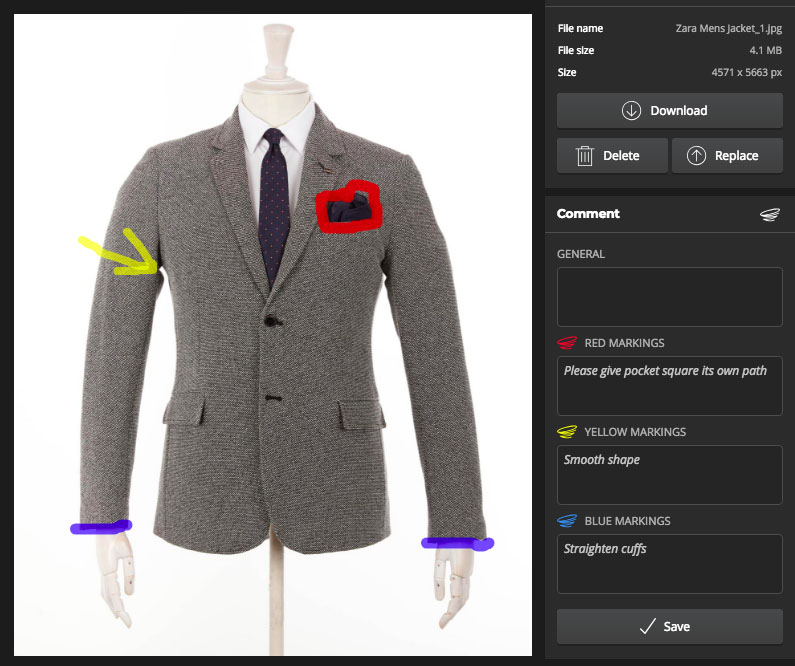Click the trash can icon on Delete

coord(585,156)
